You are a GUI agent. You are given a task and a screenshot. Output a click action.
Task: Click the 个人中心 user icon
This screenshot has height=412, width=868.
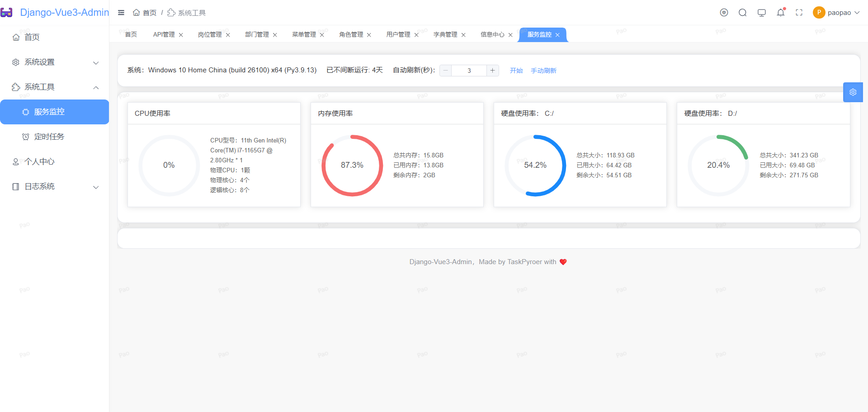click(16, 161)
